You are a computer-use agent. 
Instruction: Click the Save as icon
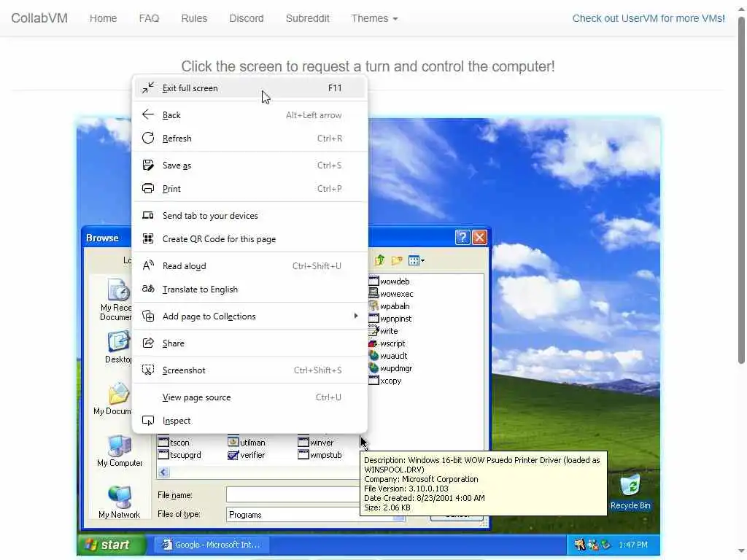point(148,166)
